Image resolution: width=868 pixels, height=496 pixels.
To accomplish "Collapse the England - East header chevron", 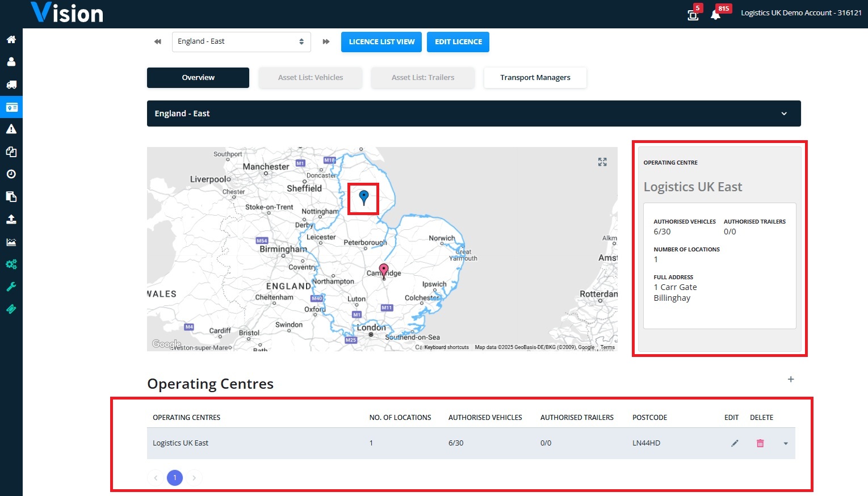I will 784,114.
